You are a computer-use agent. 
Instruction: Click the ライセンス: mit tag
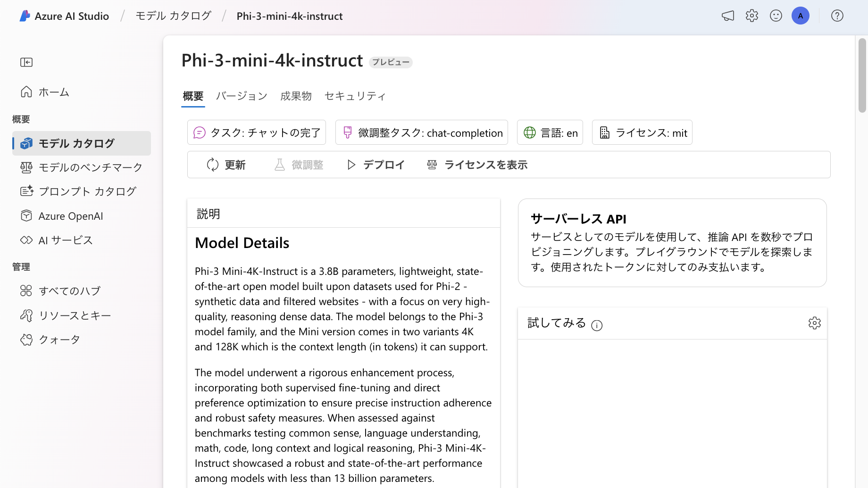(x=642, y=132)
